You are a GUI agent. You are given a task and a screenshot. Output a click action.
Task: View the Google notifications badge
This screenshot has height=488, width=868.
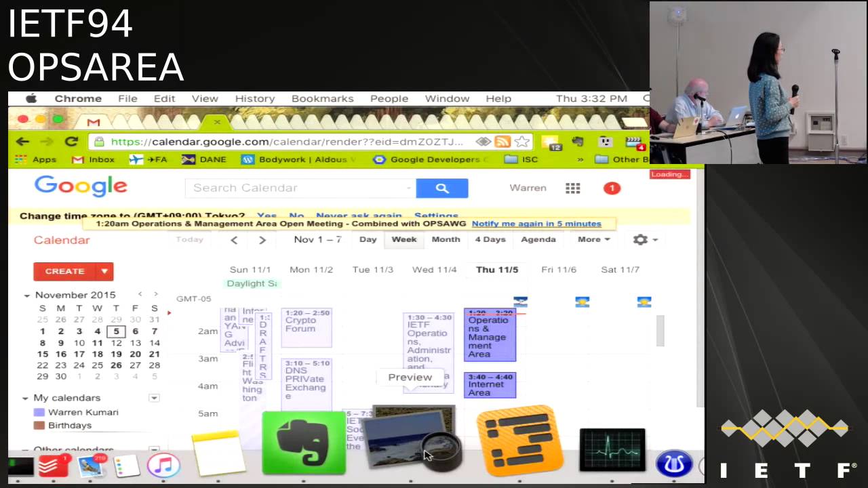click(x=612, y=188)
